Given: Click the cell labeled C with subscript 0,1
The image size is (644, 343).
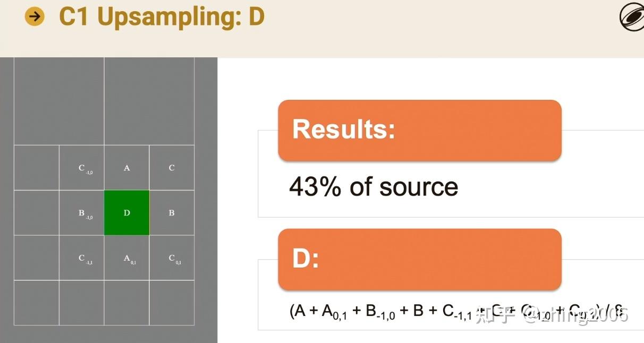Looking at the screenshot, I should pos(172,258).
